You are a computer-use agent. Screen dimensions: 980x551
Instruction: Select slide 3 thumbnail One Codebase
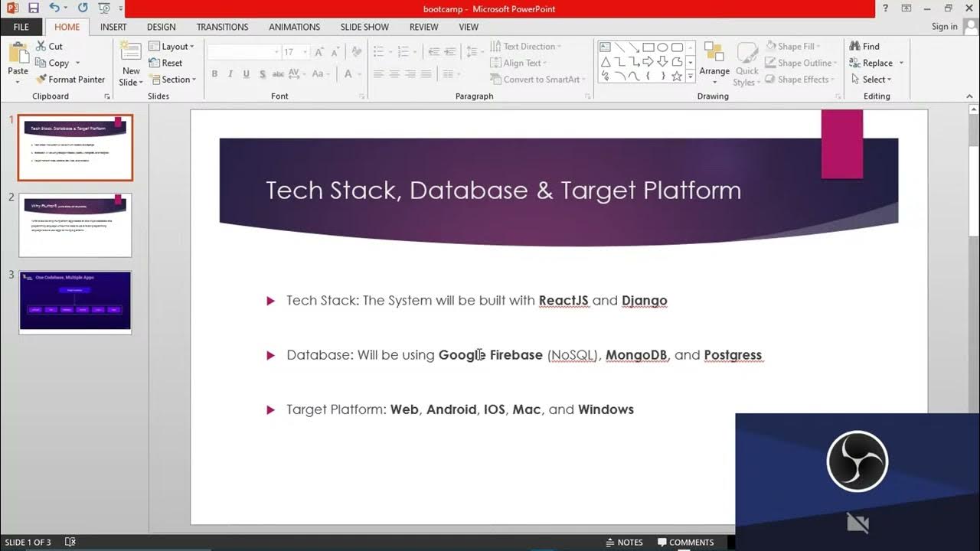75,302
